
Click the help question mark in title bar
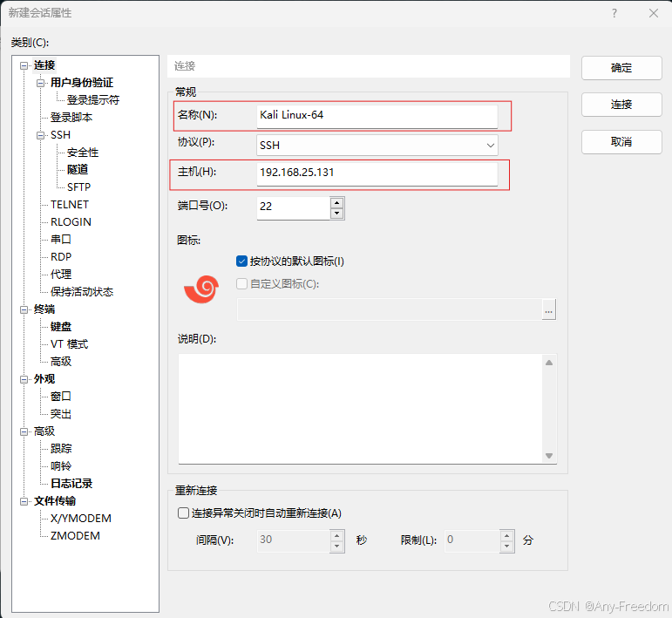click(614, 13)
